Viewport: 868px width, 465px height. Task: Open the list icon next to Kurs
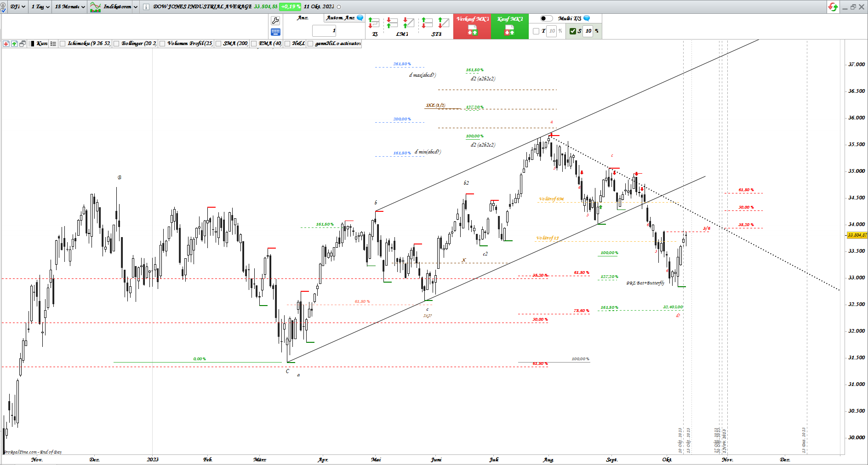(53, 44)
